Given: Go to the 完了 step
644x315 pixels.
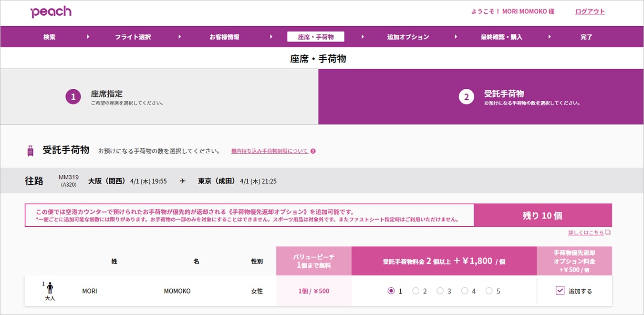Looking at the screenshot, I should 586,37.
